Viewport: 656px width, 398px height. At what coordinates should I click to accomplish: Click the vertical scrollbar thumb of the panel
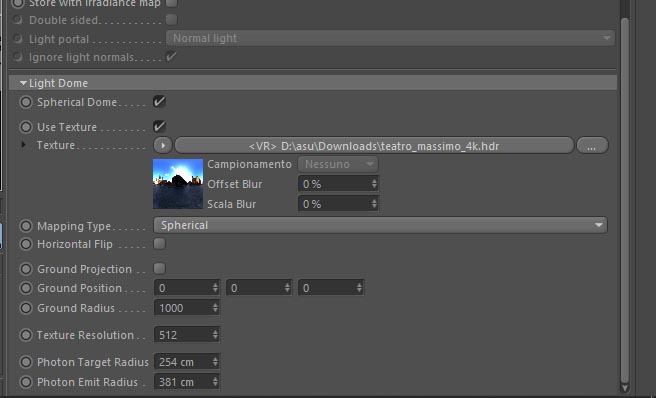coord(625,200)
